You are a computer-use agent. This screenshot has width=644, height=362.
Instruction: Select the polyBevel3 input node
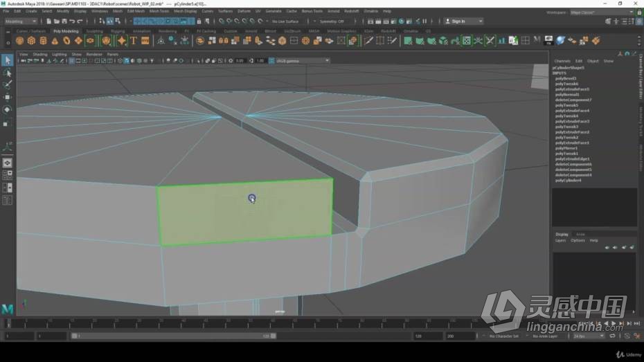pos(566,78)
